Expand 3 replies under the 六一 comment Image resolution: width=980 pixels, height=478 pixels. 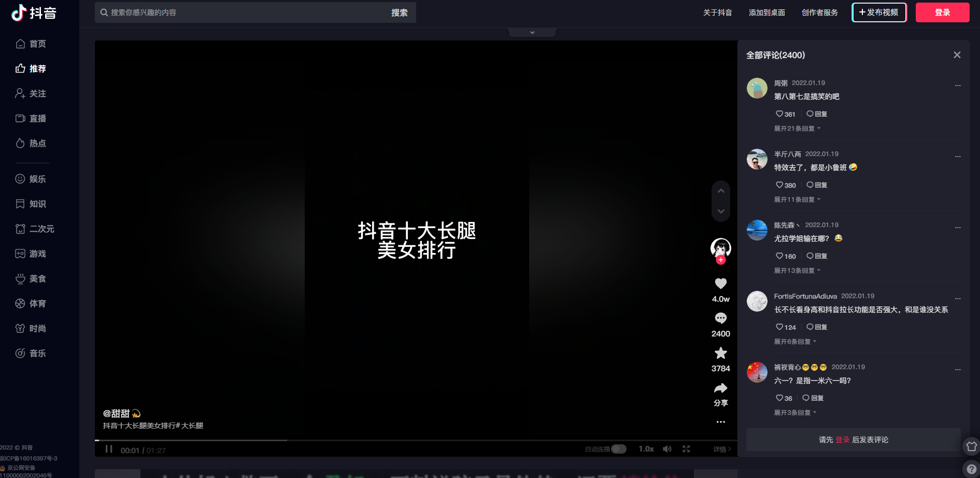click(x=795, y=413)
